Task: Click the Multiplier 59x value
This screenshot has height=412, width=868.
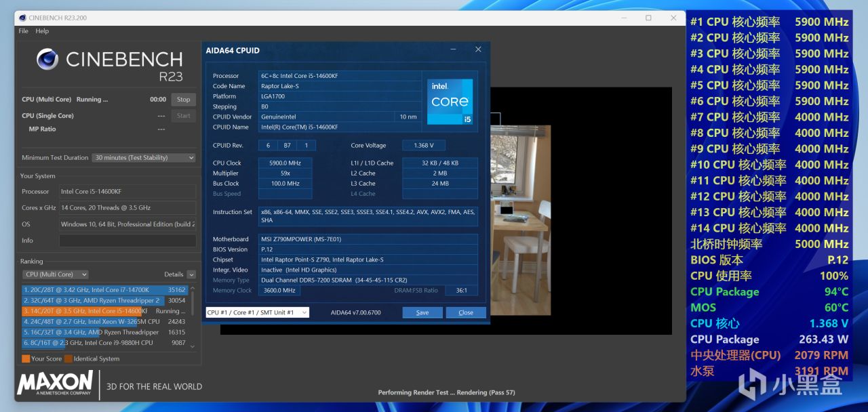Action: [x=285, y=173]
